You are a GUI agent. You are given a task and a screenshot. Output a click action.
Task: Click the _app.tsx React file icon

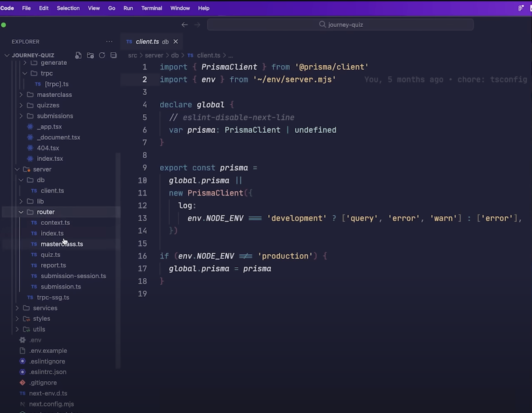(30, 126)
